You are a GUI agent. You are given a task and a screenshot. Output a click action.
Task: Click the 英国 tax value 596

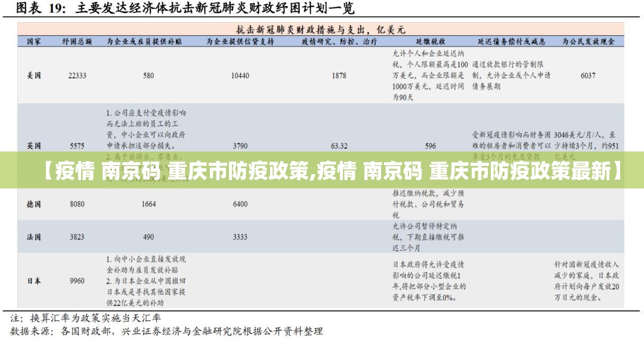431,146
